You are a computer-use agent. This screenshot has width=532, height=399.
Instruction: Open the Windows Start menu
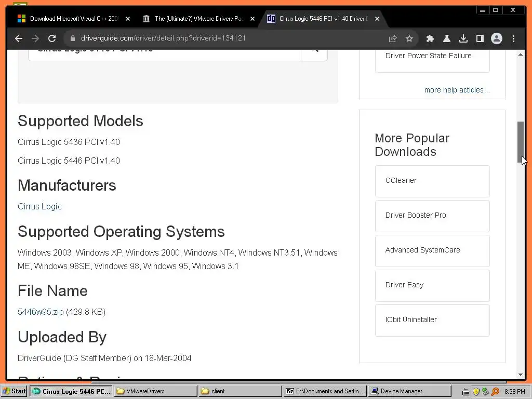tap(14, 391)
